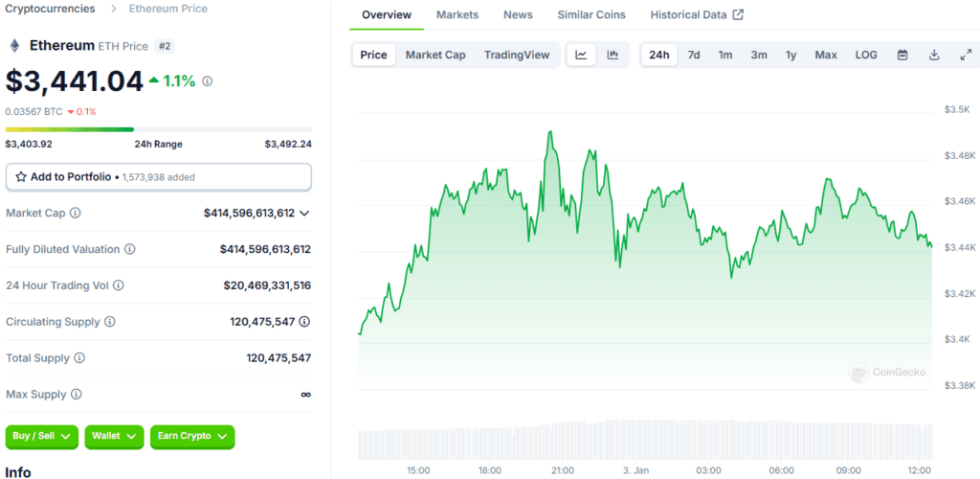Image resolution: width=980 pixels, height=479 pixels.
Task: Open the calendar date range picker
Action: (x=902, y=55)
